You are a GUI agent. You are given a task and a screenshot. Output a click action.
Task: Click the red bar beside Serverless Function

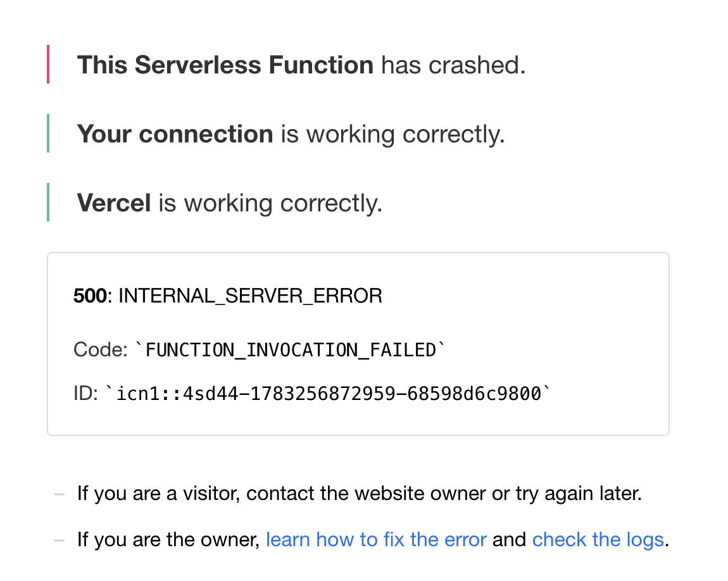pyautogui.click(x=48, y=64)
